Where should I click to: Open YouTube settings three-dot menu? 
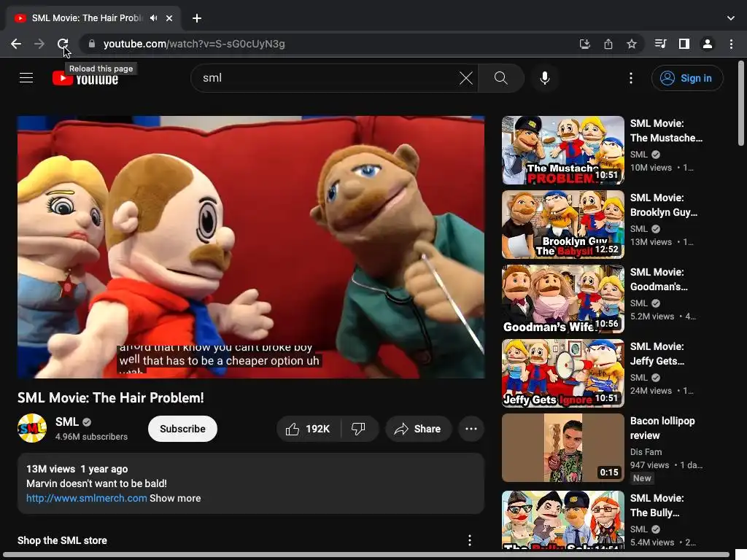[x=631, y=78]
